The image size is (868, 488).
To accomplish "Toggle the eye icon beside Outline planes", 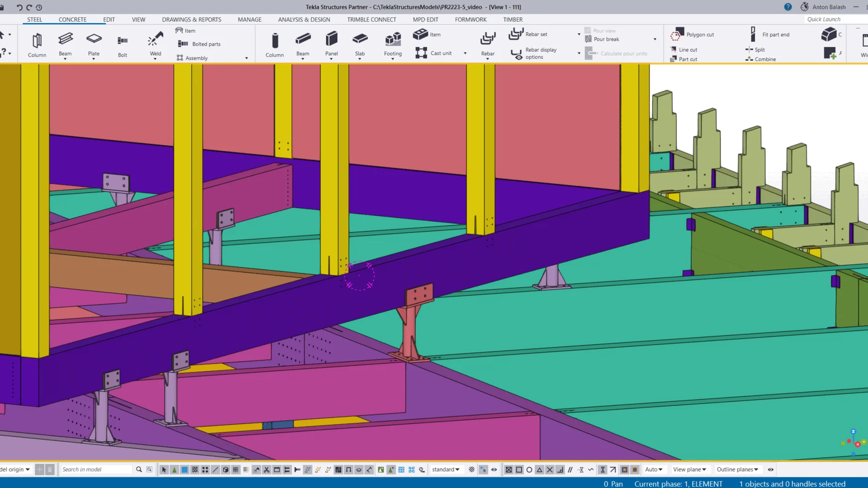I will click(x=771, y=470).
